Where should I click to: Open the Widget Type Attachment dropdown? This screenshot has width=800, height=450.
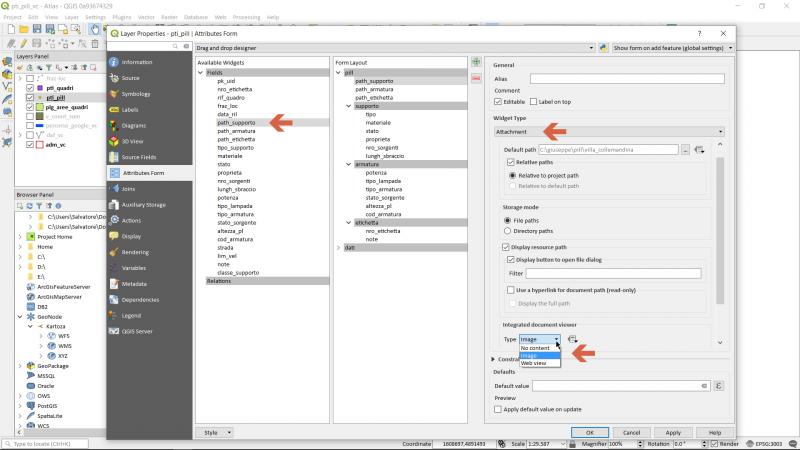[609, 132]
